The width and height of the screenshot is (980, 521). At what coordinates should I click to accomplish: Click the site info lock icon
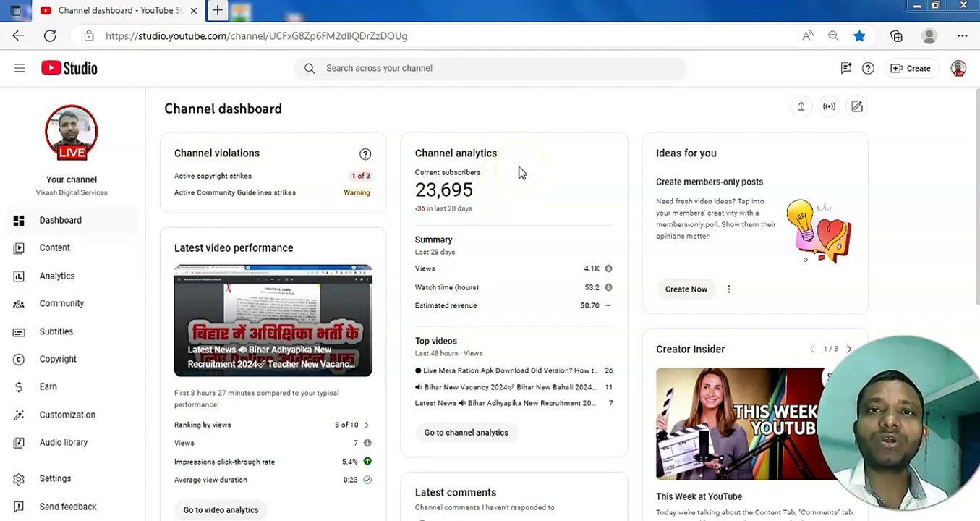pos(88,35)
